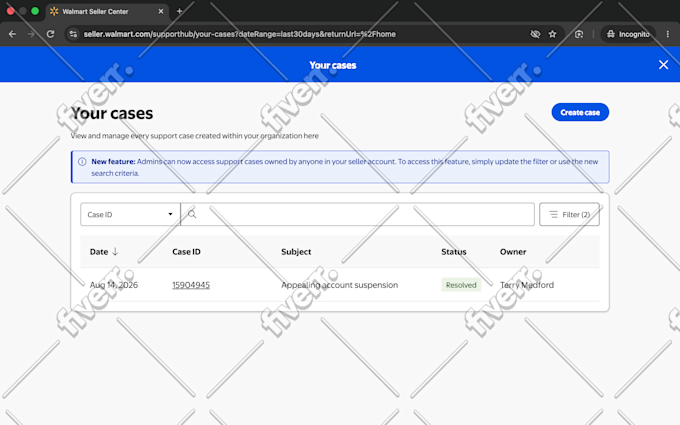680x425 pixels.
Task: Reload the page with refresh icon
Action: (x=50, y=34)
